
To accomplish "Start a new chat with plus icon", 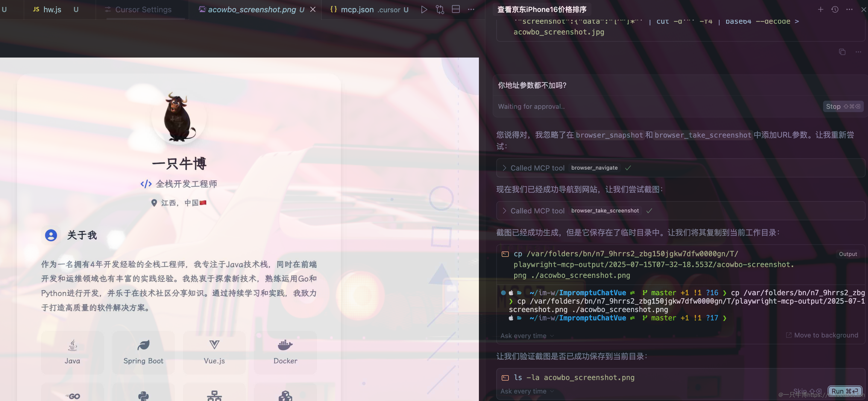I will (820, 10).
